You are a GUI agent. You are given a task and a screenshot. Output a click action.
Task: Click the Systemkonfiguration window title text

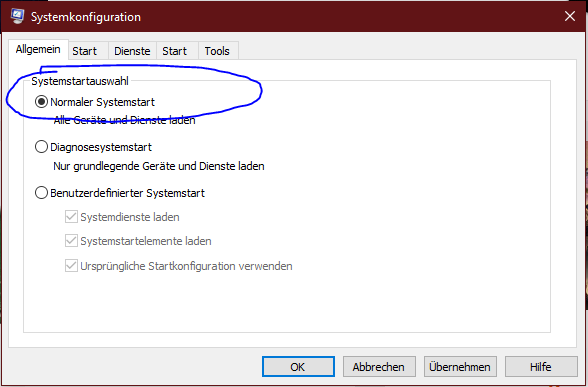(86, 17)
